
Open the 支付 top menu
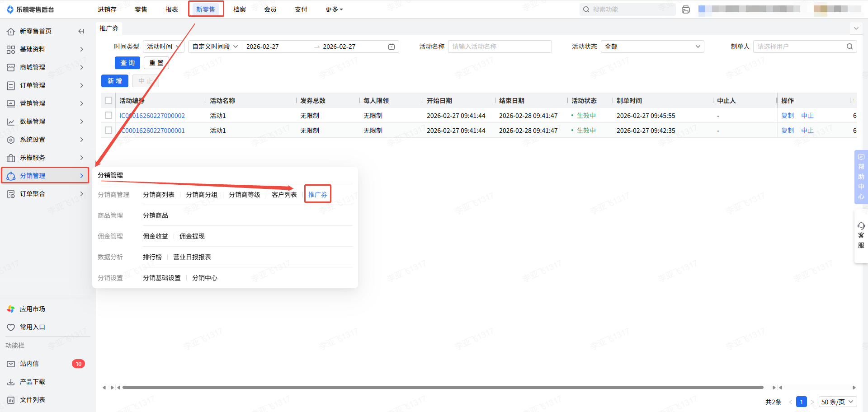[x=301, y=9]
